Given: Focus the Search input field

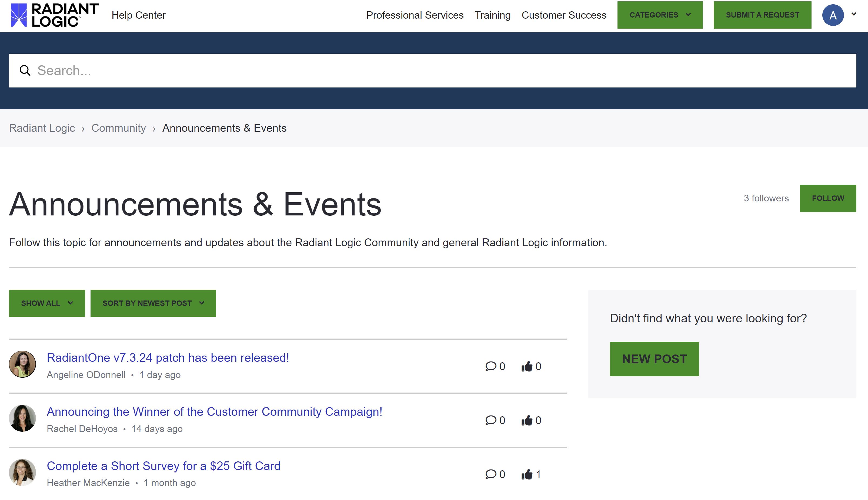Looking at the screenshot, I should [x=432, y=70].
